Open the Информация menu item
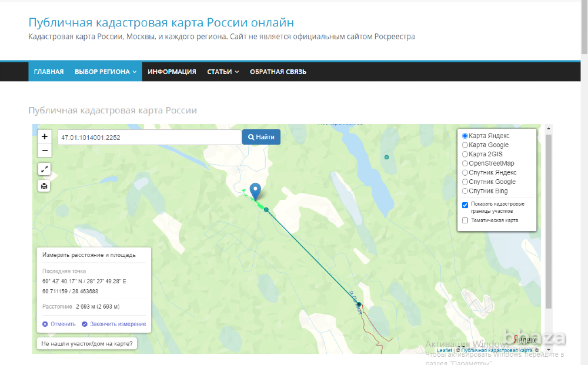The width and height of the screenshot is (588, 365). tap(172, 72)
